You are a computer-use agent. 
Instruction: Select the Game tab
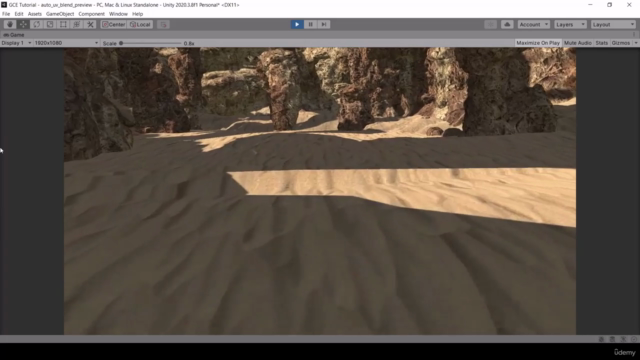[x=14, y=35]
